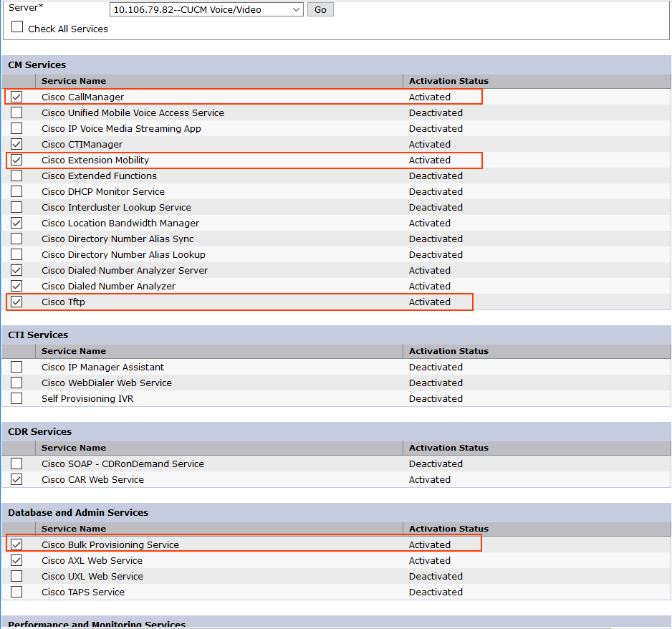Uncheck Cisco Extension Mobility
This screenshot has height=629, width=672.
pyautogui.click(x=16, y=160)
